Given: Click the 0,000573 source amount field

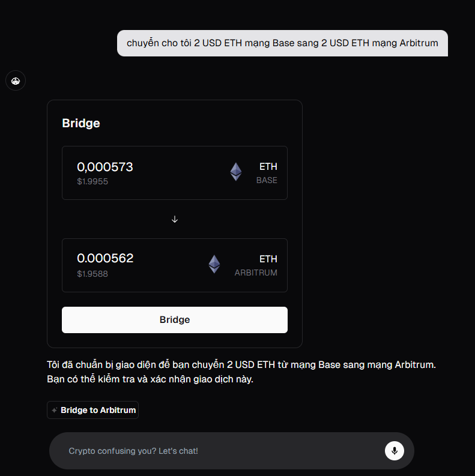Looking at the screenshot, I should coord(105,167).
